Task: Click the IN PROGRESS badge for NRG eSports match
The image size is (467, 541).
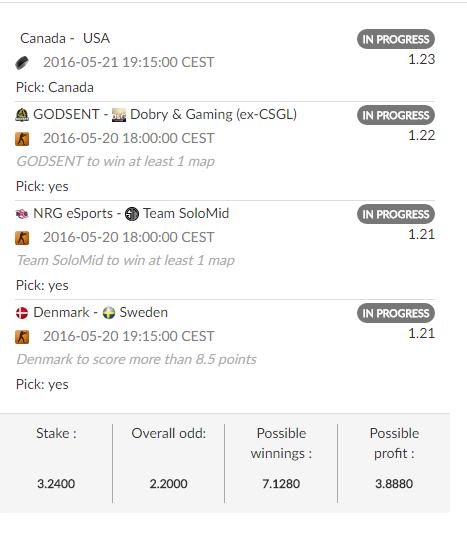Action: pos(396,214)
